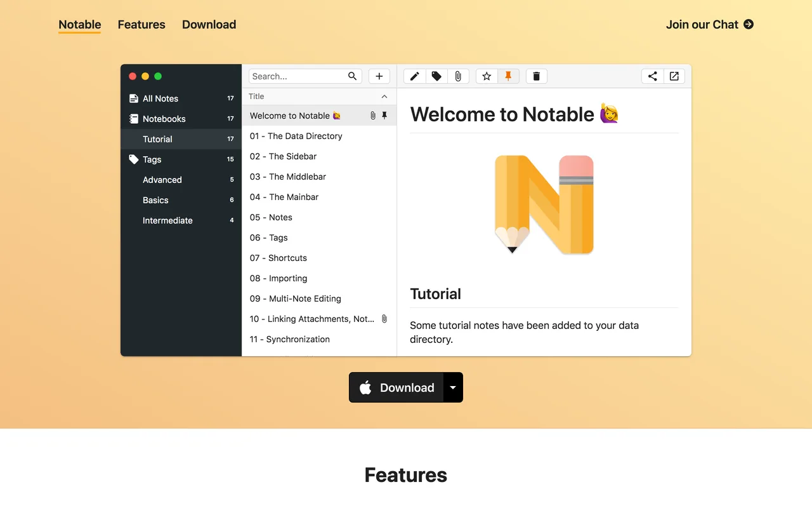This screenshot has height=508, width=812.
Task: Favorite the note with the star icon
Action: (x=487, y=76)
